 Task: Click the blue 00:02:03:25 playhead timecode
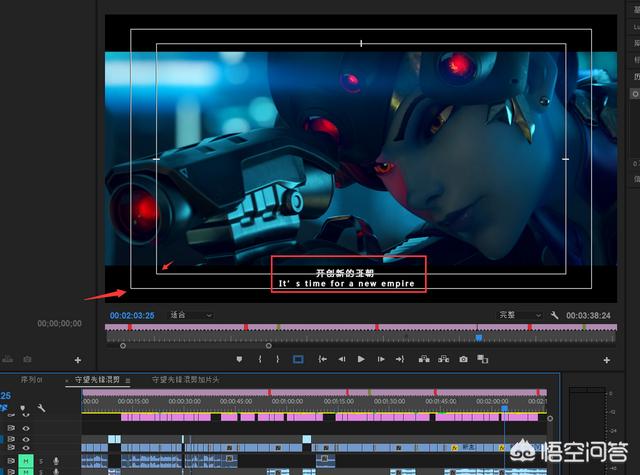pyautogui.click(x=132, y=315)
